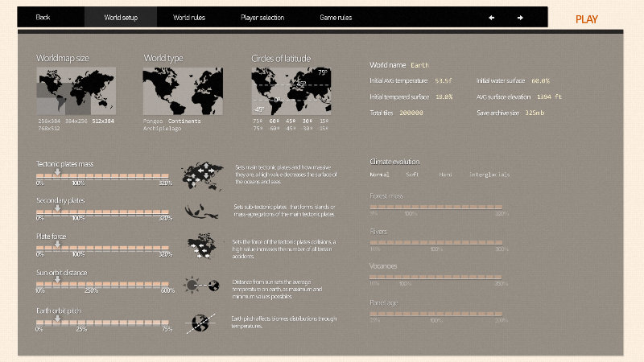Click the left arrow navigation icon
The width and height of the screenshot is (644, 362).
click(491, 18)
